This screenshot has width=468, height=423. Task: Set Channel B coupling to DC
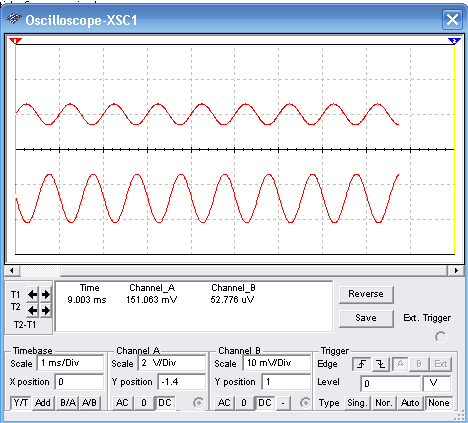[265, 403]
